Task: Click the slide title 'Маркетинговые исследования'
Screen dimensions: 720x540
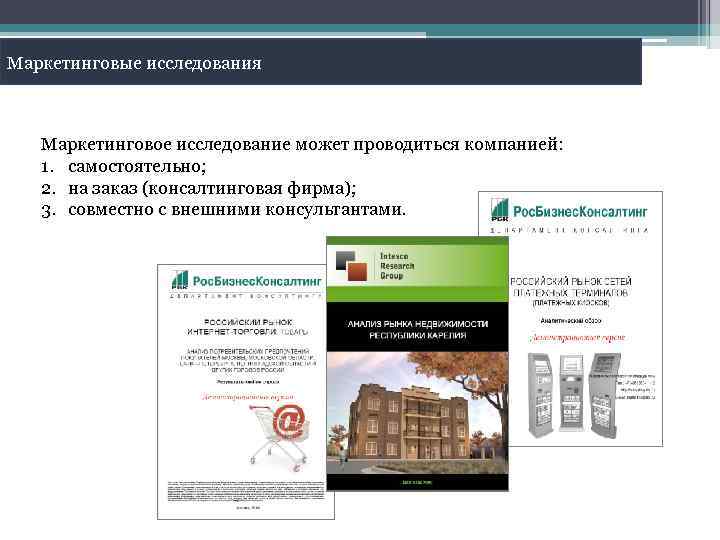Action: (134, 63)
